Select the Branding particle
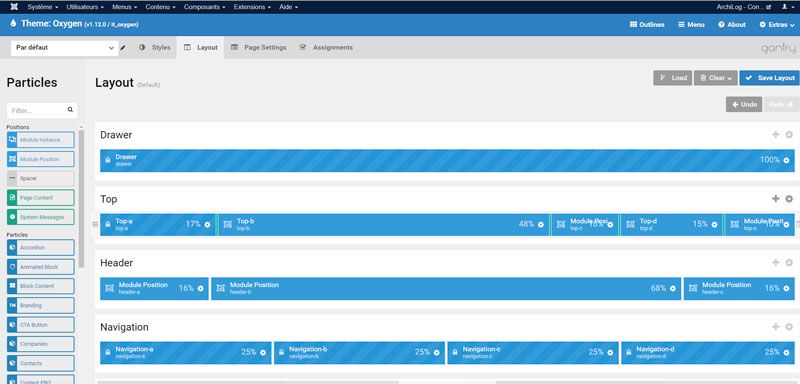800x384 pixels. tap(40, 305)
